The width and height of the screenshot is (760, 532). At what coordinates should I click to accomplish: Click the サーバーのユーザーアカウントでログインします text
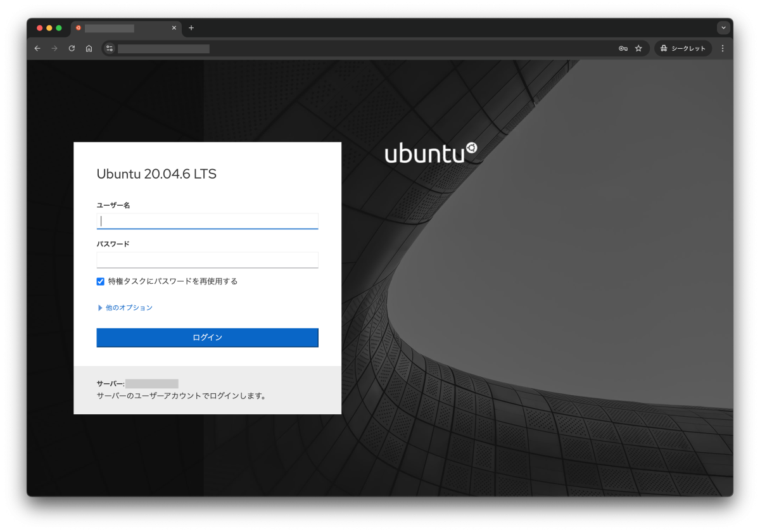coord(181,396)
